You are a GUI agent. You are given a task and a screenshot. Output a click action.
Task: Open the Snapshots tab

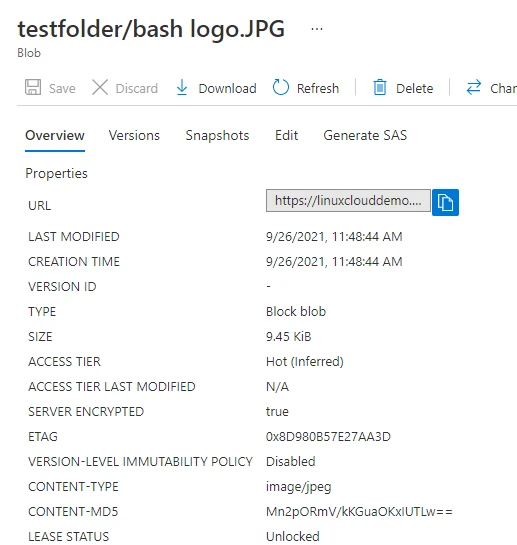[x=217, y=135]
